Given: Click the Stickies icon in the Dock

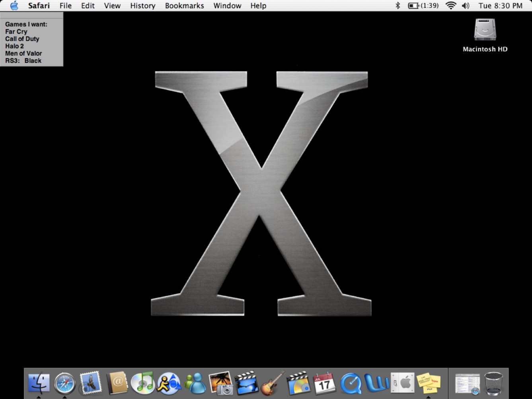Looking at the screenshot, I should click(x=429, y=383).
